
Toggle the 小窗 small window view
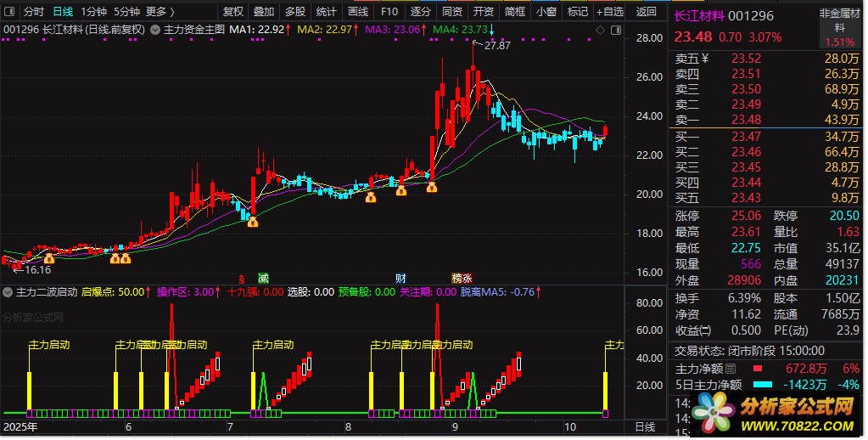point(546,12)
